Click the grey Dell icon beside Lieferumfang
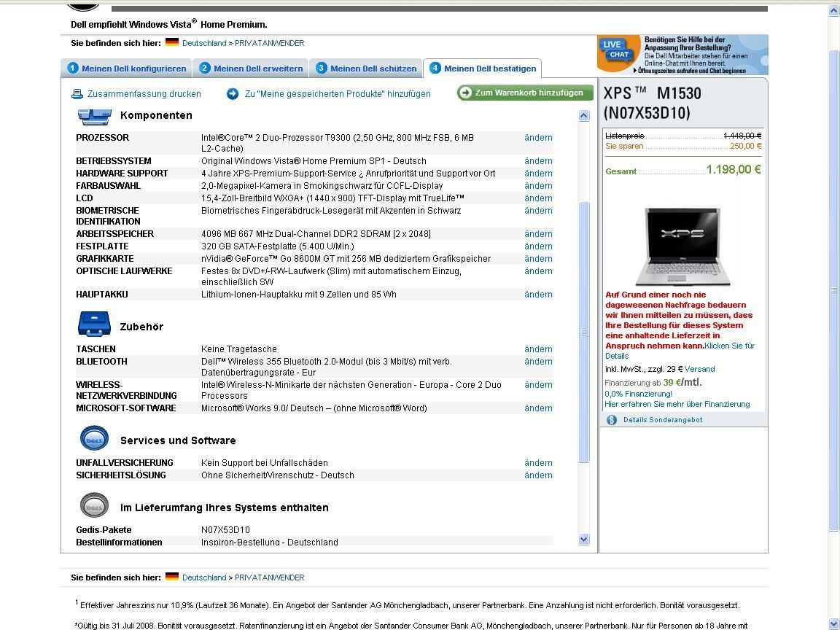Screen dimensions: 840x630 94,506
